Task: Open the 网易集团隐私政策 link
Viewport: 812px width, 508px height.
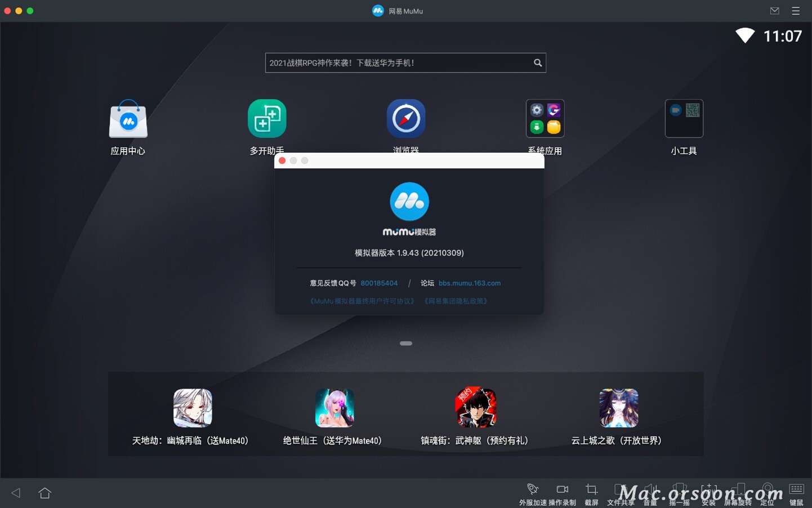Action: [456, 301]
